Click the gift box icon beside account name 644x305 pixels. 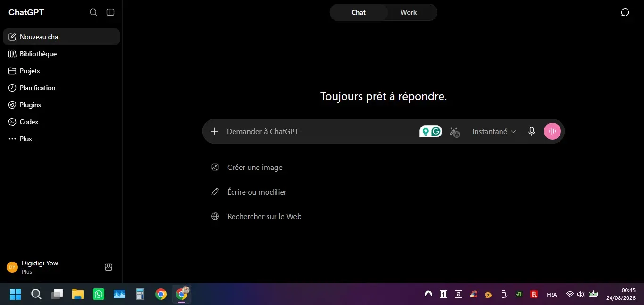109,267
